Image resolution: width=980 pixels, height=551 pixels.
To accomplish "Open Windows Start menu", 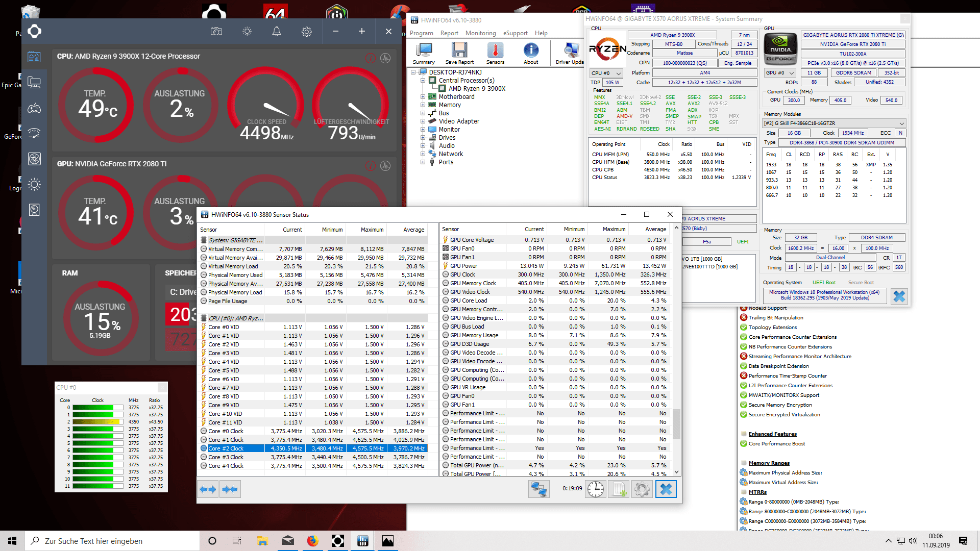I will click(12, 541).
